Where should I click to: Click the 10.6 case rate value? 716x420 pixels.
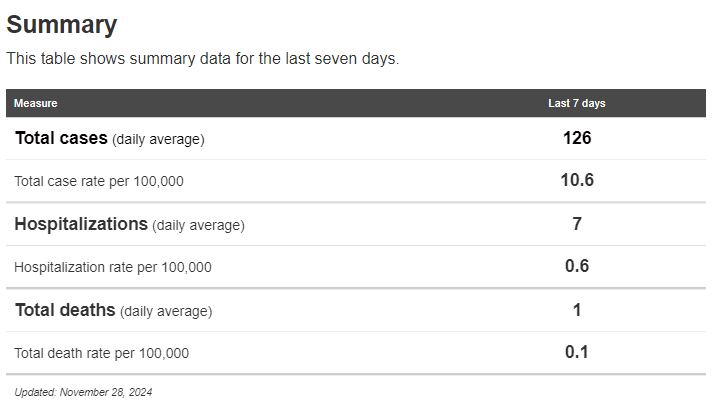(x=577, y=181)
